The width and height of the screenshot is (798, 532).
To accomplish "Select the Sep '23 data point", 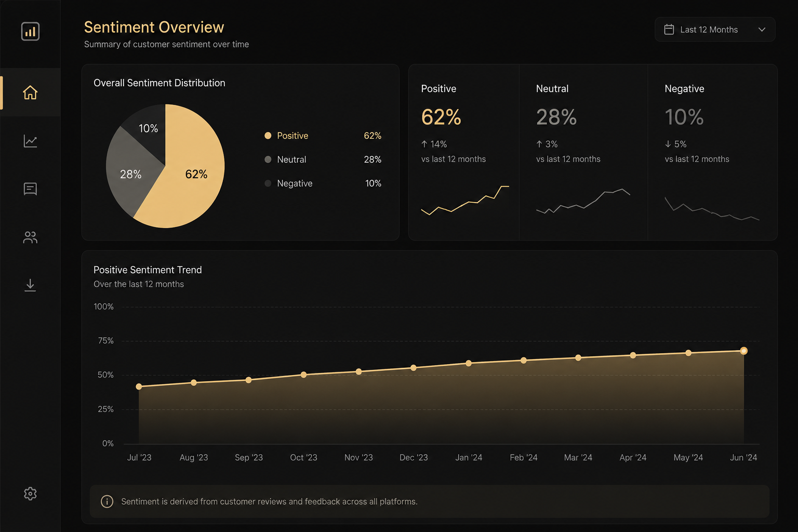I will point(248,380).
